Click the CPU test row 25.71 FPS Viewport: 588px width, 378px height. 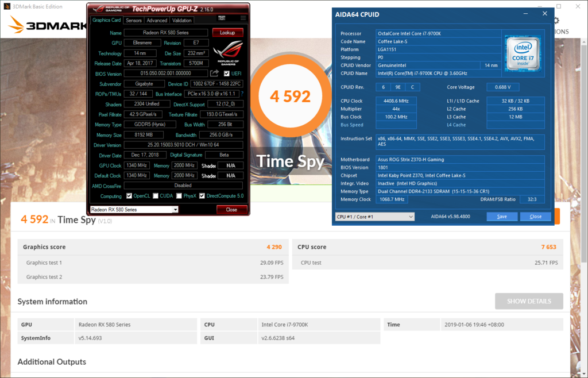click(x=427, y=263)
